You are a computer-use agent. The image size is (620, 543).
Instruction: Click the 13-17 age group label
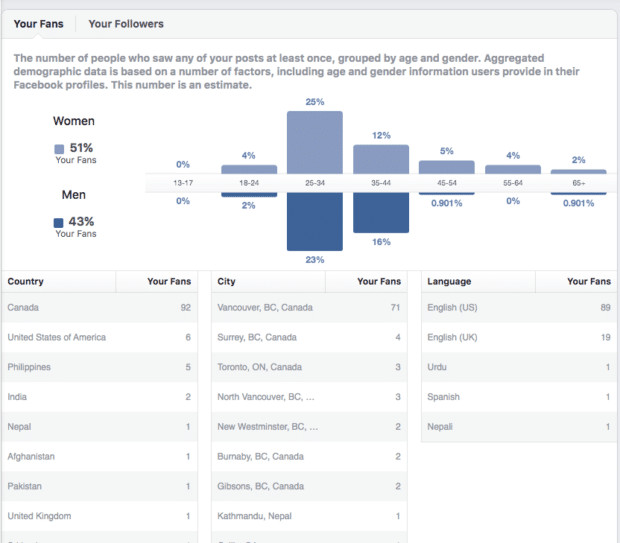pos(183,184)
